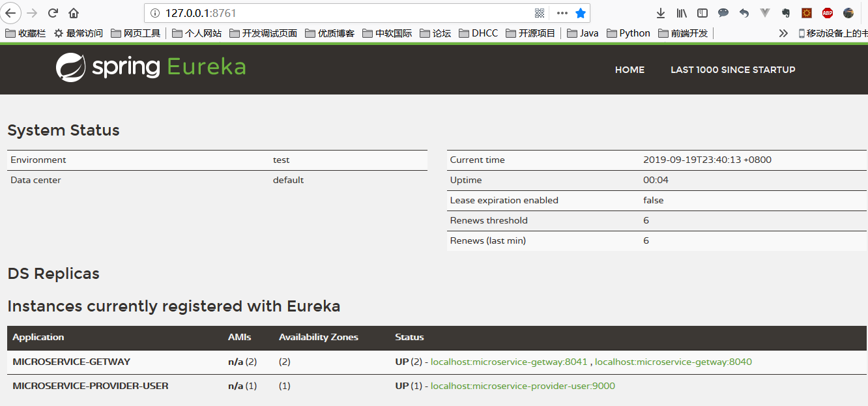
Task: Open the library bookshelf icon
Action: pos(682,13)
